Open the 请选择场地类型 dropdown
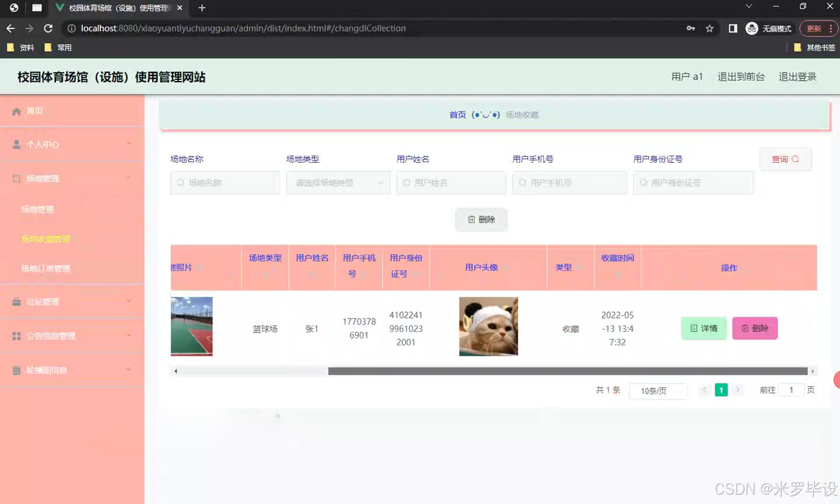 pos(338,183)
